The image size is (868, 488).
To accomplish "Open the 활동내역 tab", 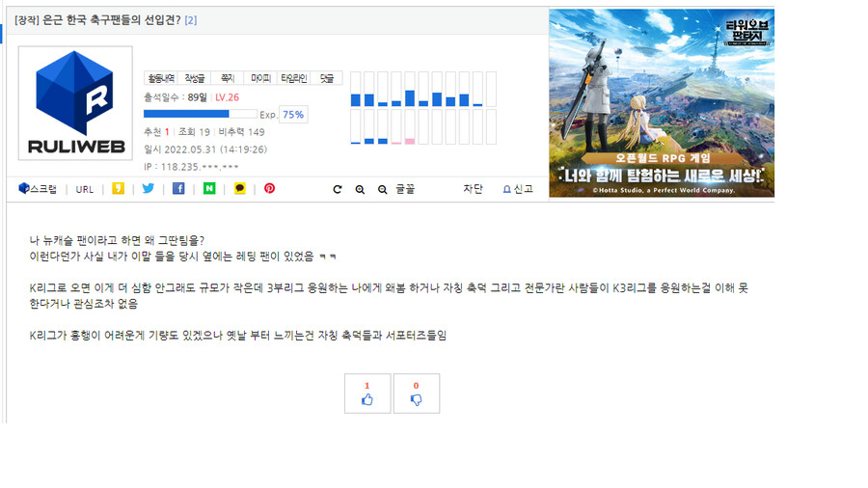I will 161,78.
